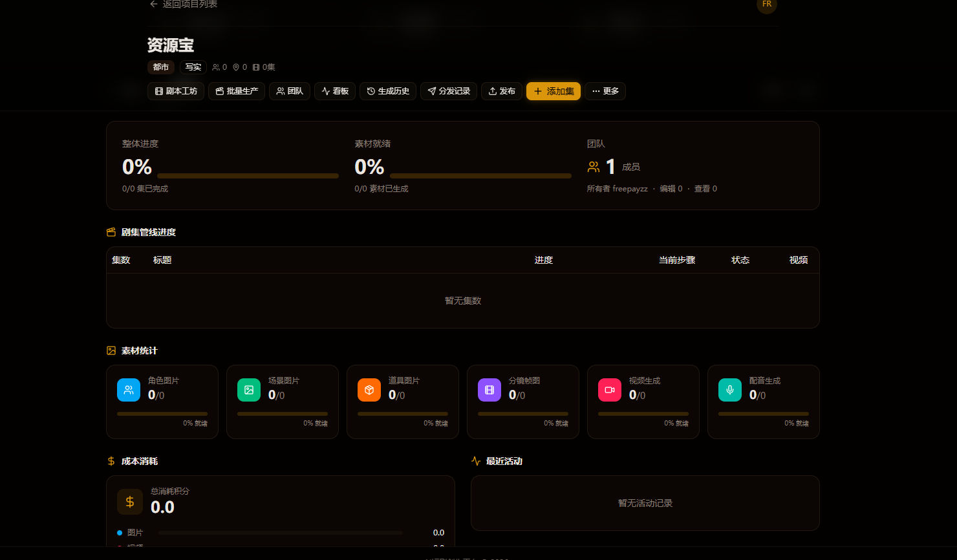Click the 当前步骤 column header

[677, 260]
